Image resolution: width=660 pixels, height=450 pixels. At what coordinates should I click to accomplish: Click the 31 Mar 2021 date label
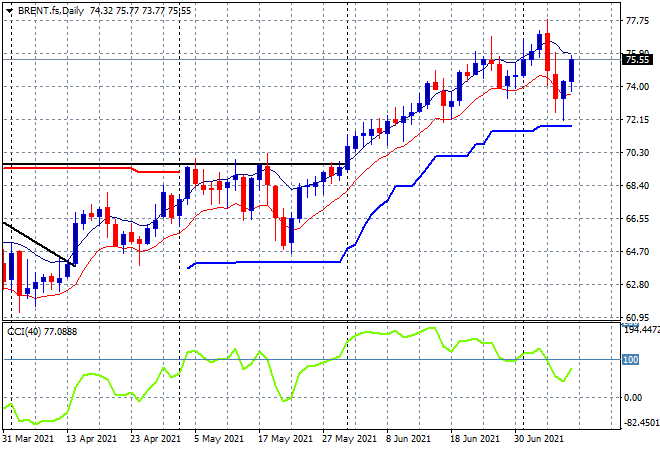click(x=28, y=439)
